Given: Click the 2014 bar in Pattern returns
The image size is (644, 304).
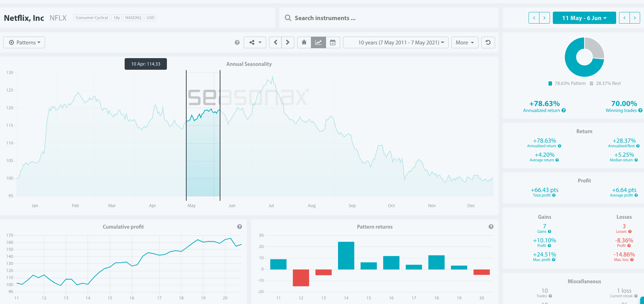Looking at the screenshot, I should 346,255.
